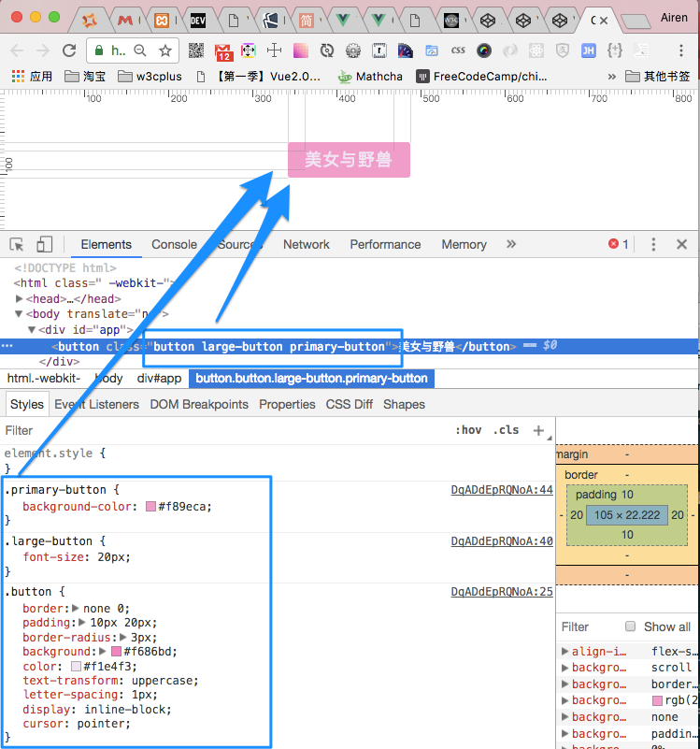Open the CSS extension icon
The width and height of the screenshot is (700, 749).
click(458, 50)
